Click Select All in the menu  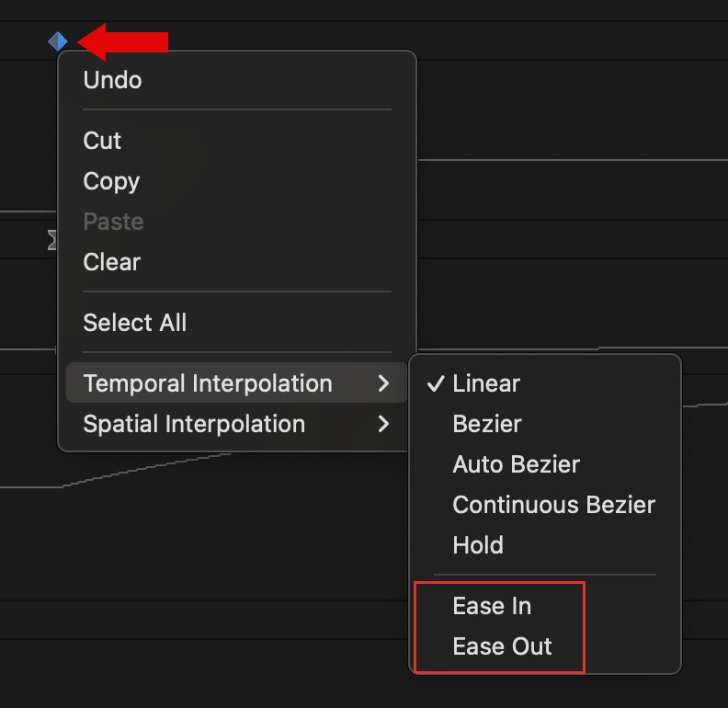click(x=134, y=323)
